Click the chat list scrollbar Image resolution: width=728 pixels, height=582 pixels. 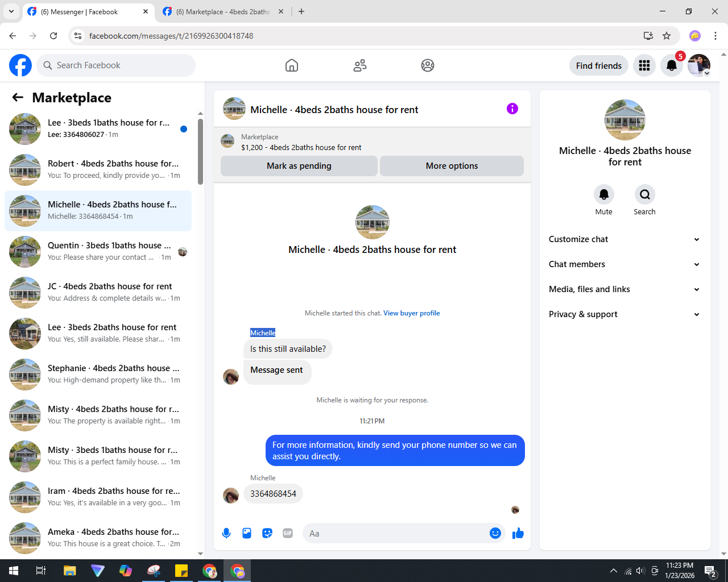(x=200, y=151)
